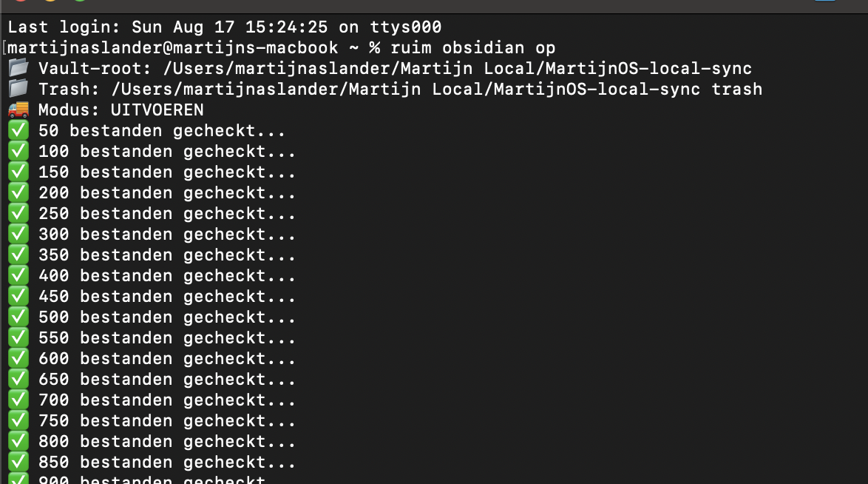Click the green checkmark beside 850 bestanden
Image resolution: width=868 pixels, height=484 pixels.
(x=18, y=462)
